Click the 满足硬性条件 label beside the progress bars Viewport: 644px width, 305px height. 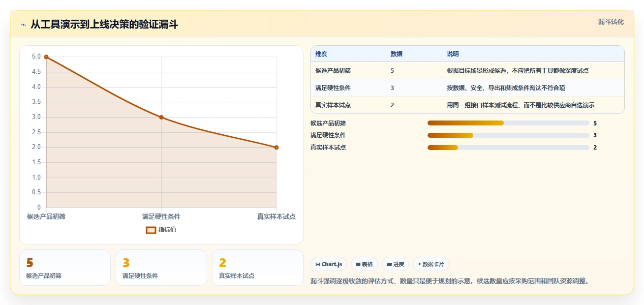coord(328,135)
